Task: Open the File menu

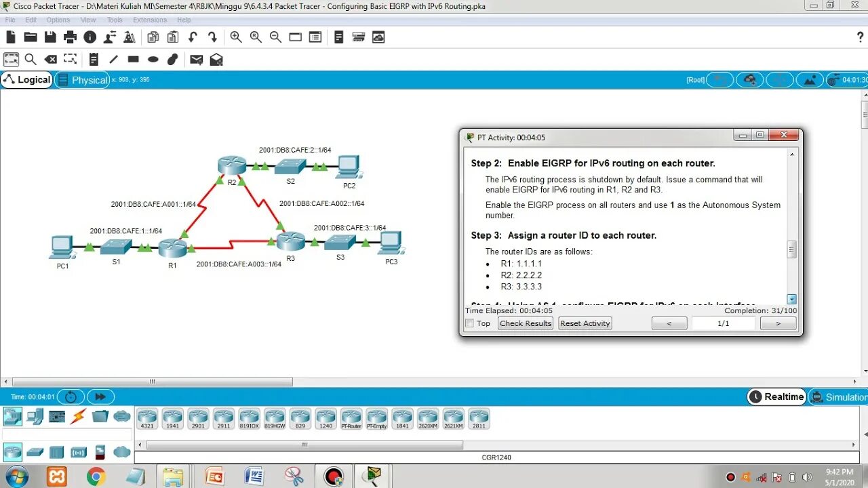Action: (x=10, y=20)
